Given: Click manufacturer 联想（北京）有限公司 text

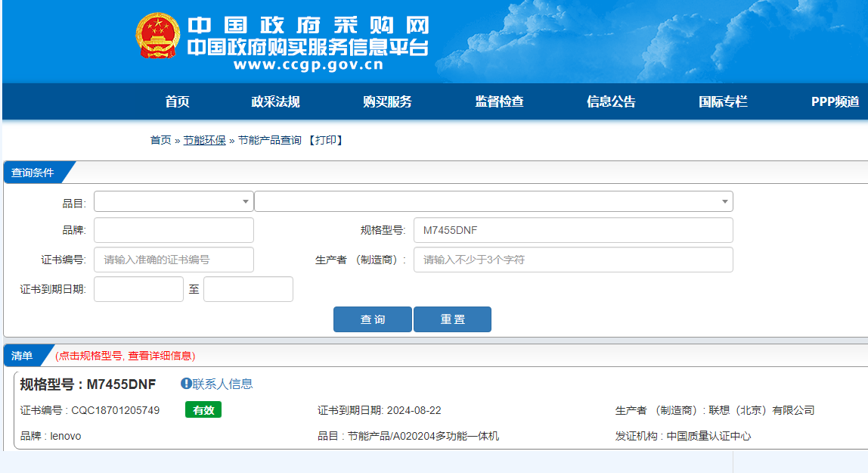Looking at the screenshot, I should (x=761, y=410).
